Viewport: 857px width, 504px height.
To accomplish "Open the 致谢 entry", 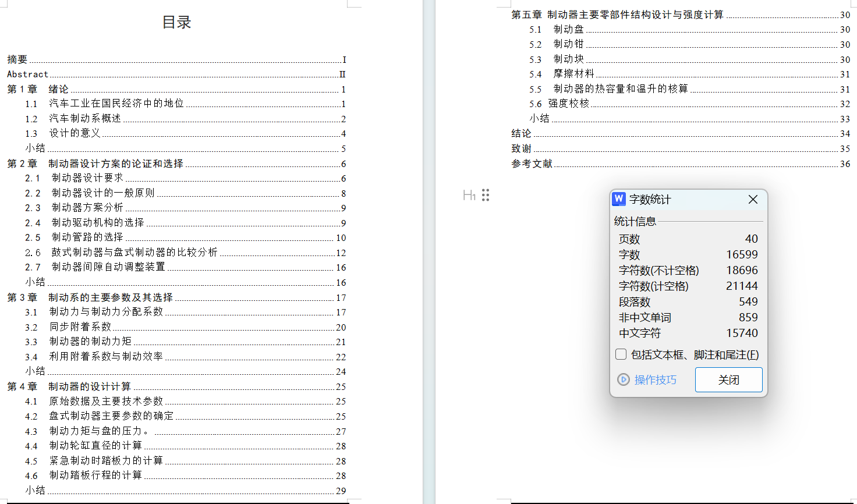I will pos(681,148).
